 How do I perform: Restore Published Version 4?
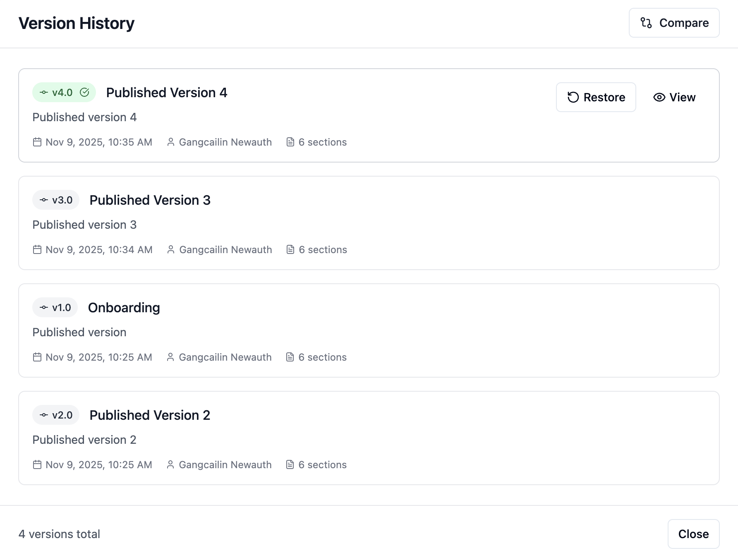596,97
